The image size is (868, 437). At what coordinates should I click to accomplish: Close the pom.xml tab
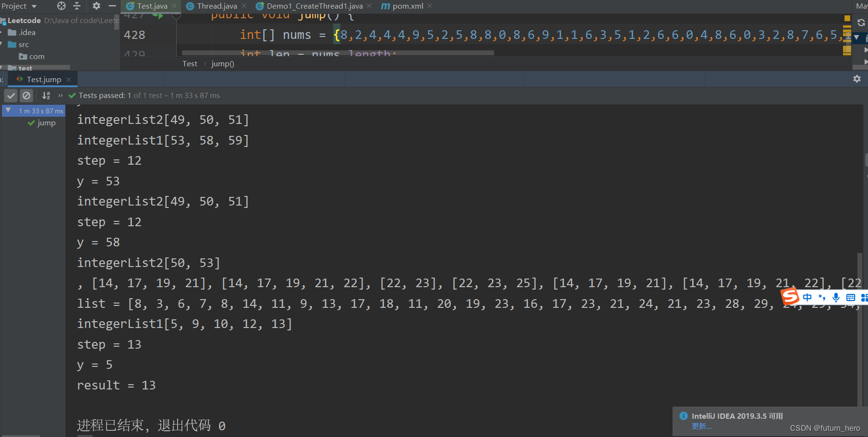pyautogui.click(x=430, y=6)
